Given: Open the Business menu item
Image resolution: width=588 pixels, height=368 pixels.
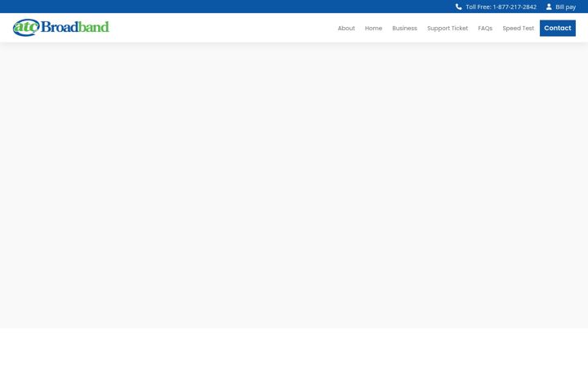Looking at the screenshot, I should [404, 28].
